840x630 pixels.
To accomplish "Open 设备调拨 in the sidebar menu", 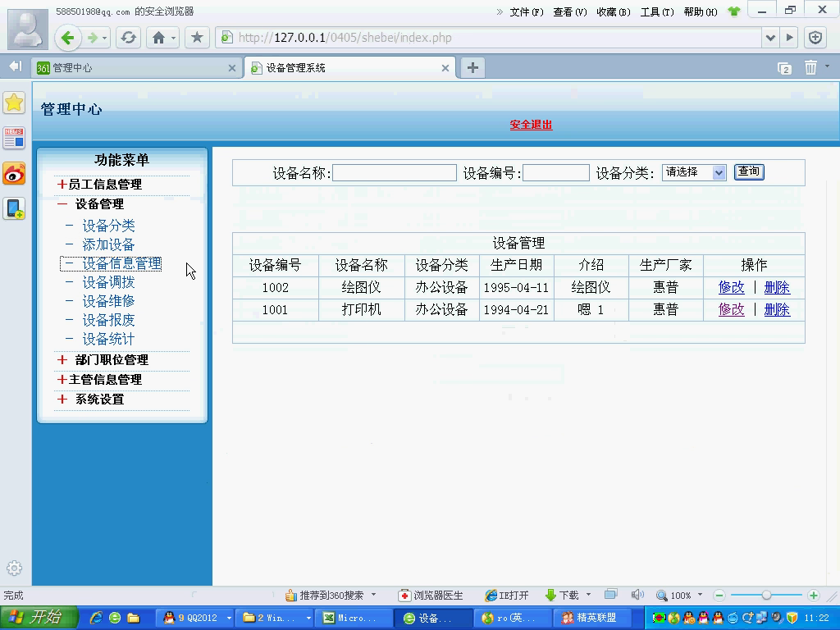I will tap(109, 282).
